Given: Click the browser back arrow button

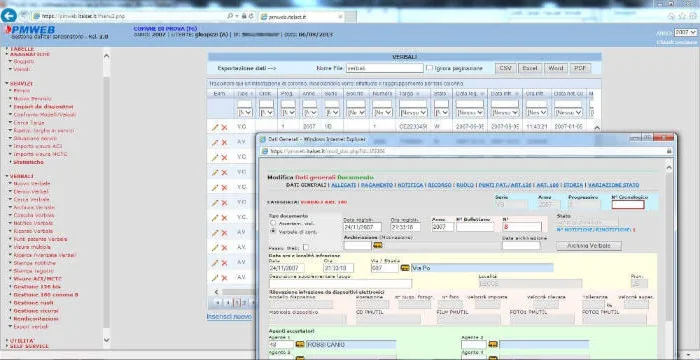Looking at the screenshot, I should (x=8, y=16).
